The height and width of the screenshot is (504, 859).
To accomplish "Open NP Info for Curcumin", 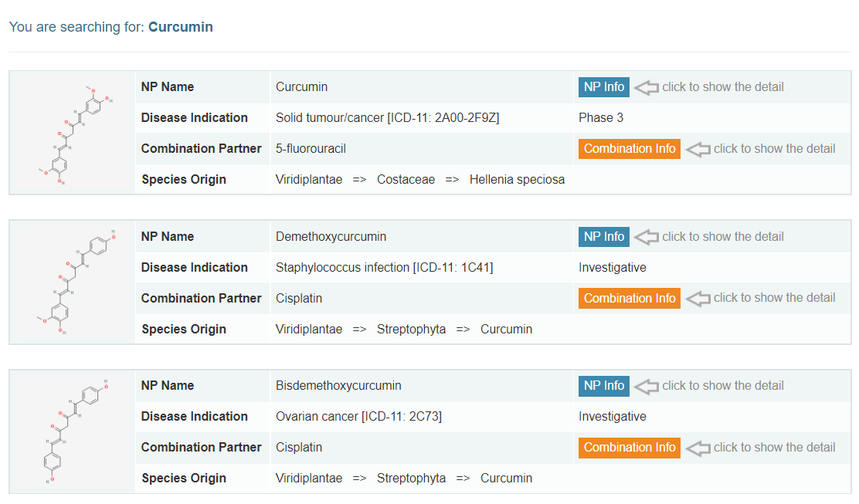I will [603, 87].
